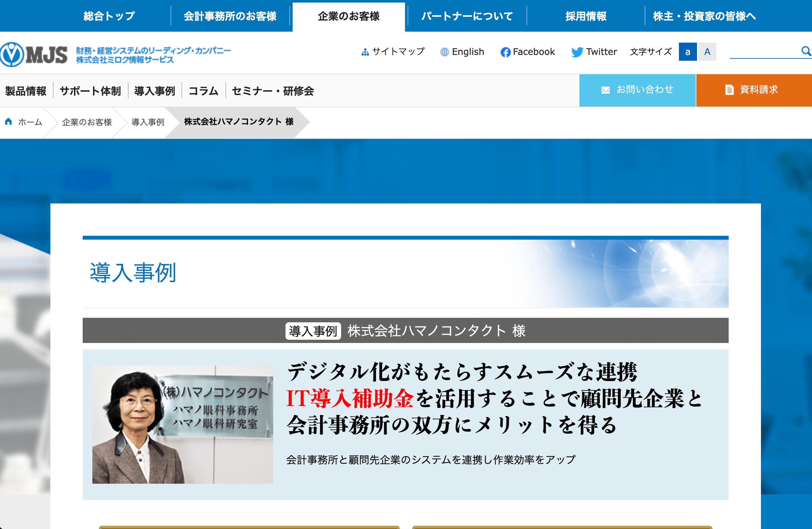This screenshot has width=812, height=529.
Task: Switch to 会計事務所のお客様 tab
Action: 230,16
